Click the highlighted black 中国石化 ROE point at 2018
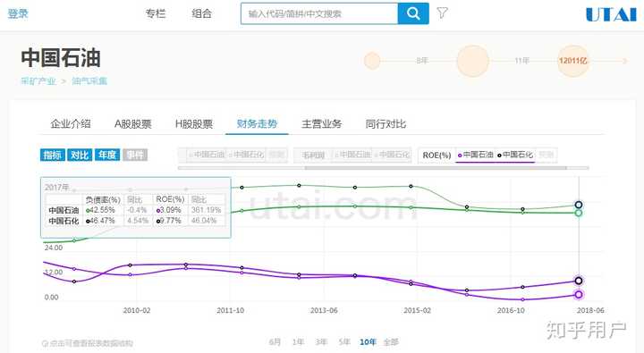 tap(579, 281)
